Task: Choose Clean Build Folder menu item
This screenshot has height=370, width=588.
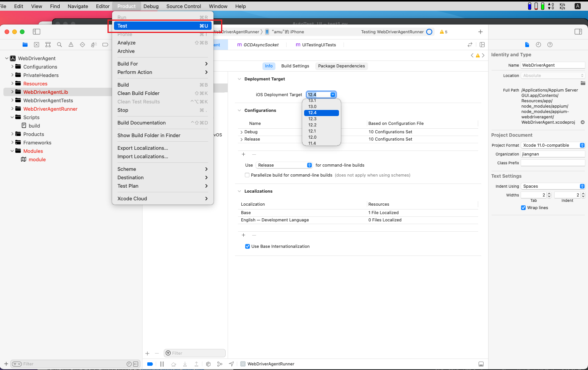Action: 163,93
